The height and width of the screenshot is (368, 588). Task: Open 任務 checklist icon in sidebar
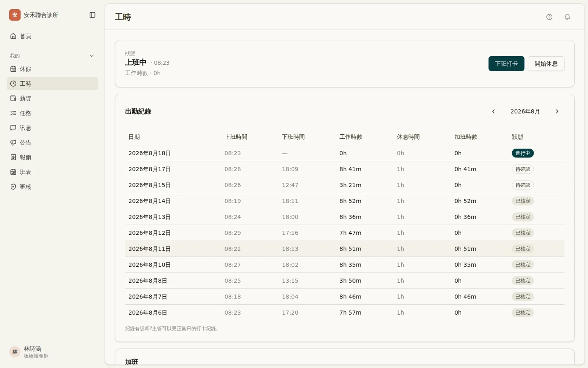(13, 113)
